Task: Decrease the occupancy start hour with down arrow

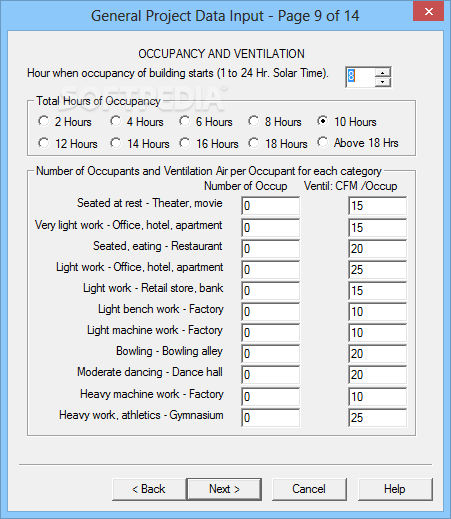Action: pyautogui.click(x=383, y=82)
